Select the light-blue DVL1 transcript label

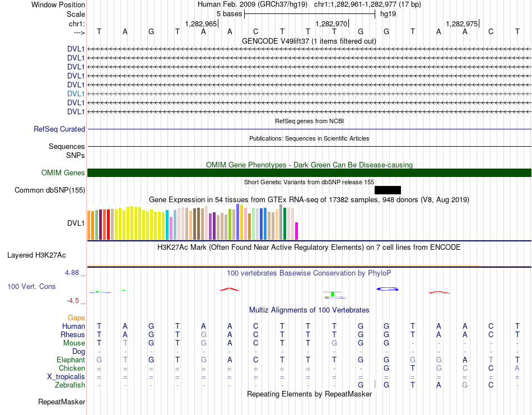click(76, 94)
